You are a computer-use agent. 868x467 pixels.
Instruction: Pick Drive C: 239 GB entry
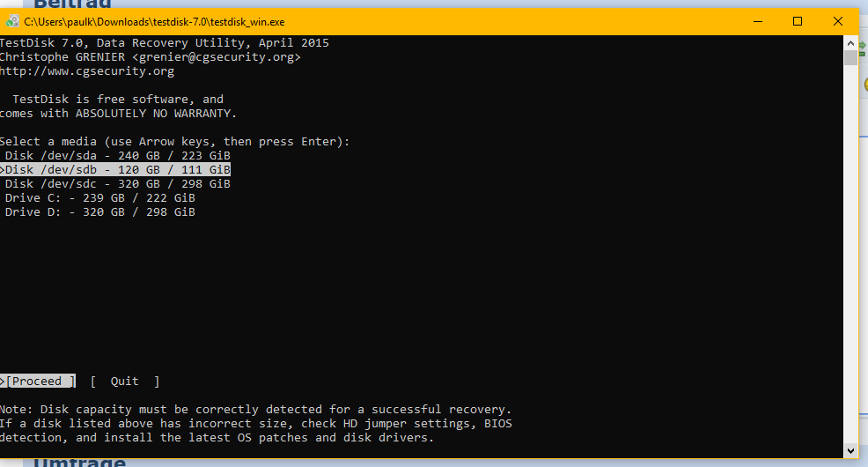pos(99,197)
